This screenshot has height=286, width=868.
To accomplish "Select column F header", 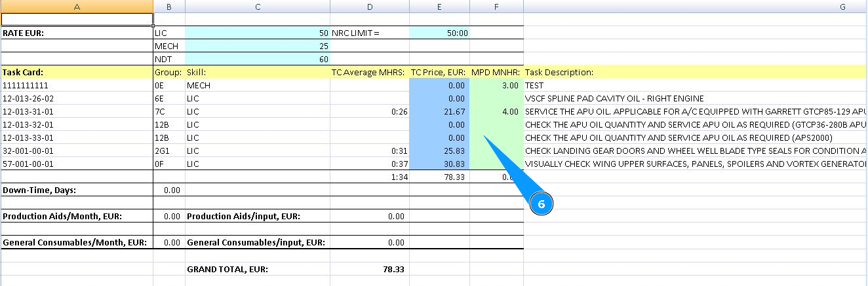I will 496,7.
